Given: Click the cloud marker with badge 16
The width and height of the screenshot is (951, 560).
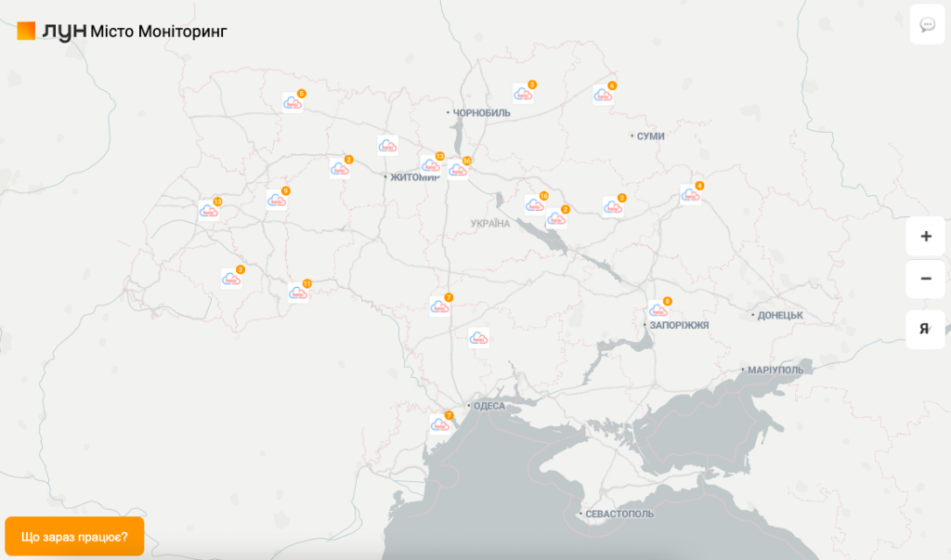Looking at the screenshot, I should tap(533, 204).
